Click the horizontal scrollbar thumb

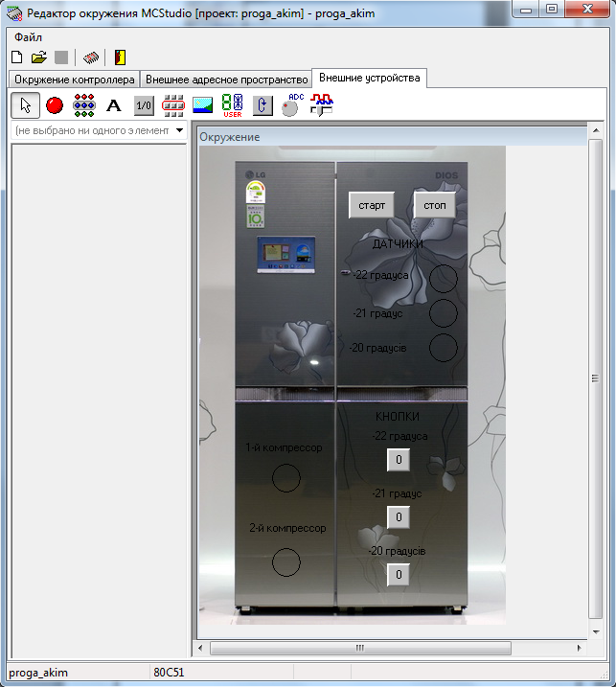(360, 648)
